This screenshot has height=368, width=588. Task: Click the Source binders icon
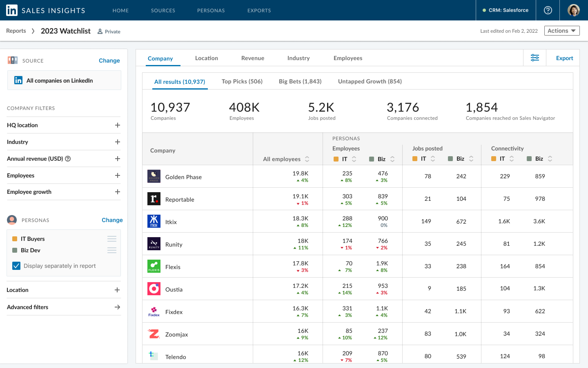coord(12,60)
